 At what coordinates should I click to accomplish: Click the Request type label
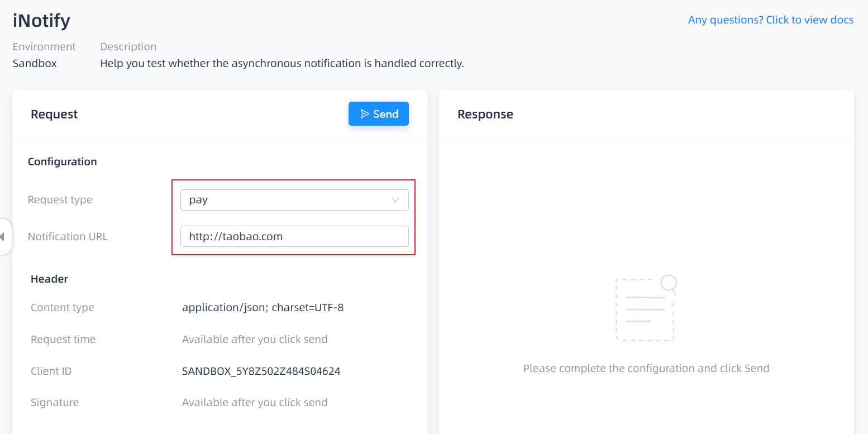point(60,200)
